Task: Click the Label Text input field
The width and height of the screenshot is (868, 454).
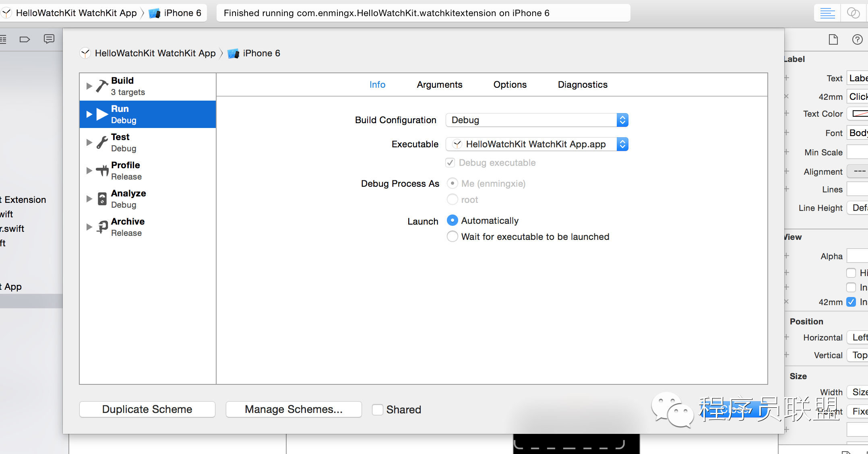Action: point(858,78)
